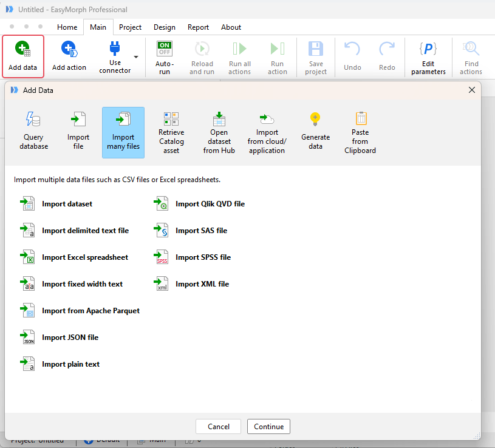Image resolution: width=495 pixels, height=448 pixels.
Task: Open the About tab
Action: pyautogui.click(x=231, y=27)
